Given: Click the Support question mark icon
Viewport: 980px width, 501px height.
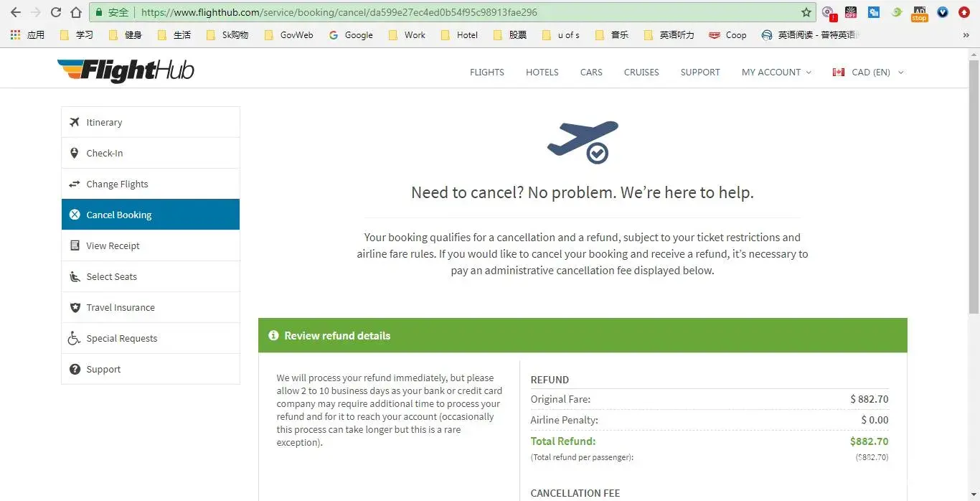Looking at the screenshot, I should tap(75, 369).
